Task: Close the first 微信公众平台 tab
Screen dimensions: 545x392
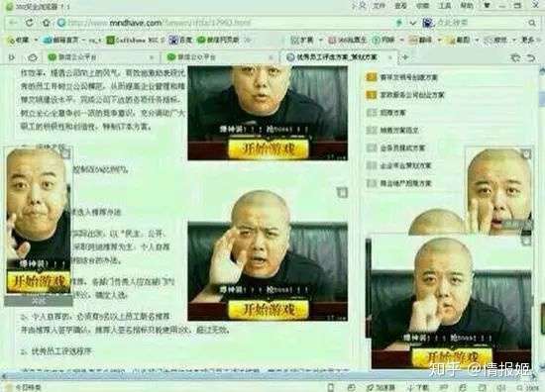Action: (152, 57)
